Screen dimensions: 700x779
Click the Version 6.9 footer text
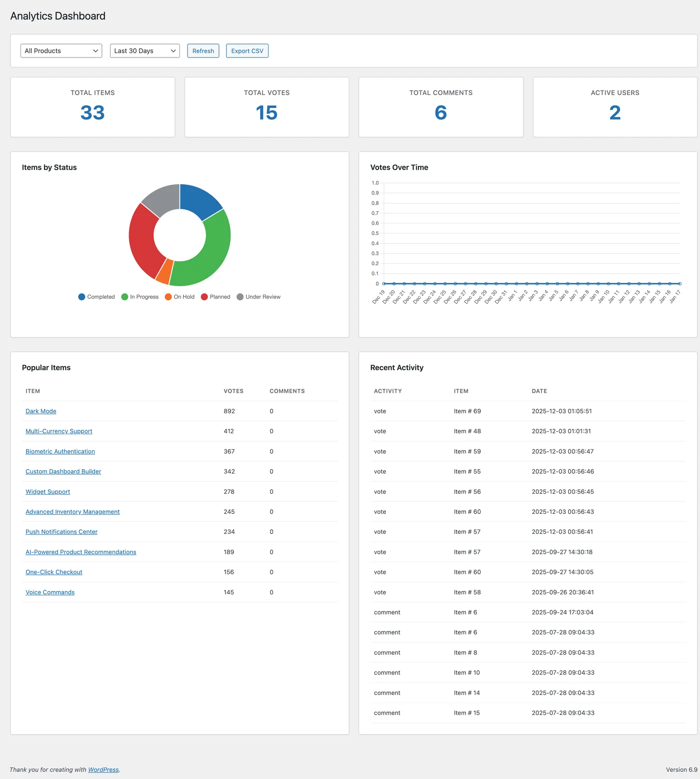681,769
